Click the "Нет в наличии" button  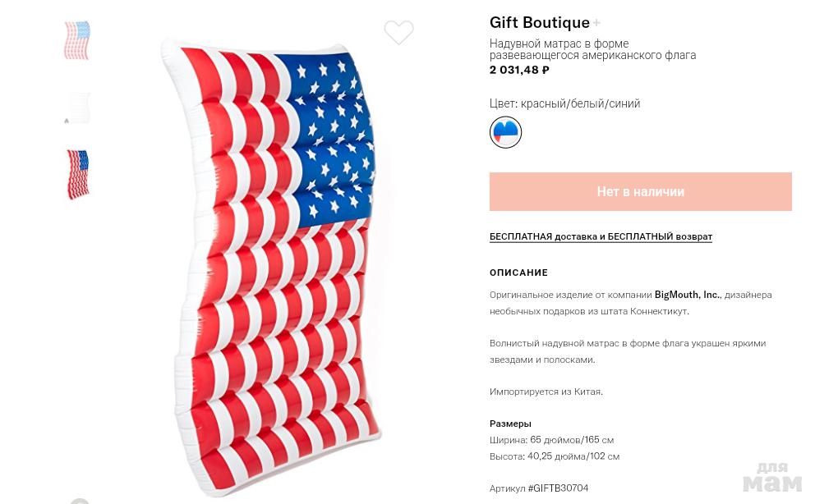point(640,191)
